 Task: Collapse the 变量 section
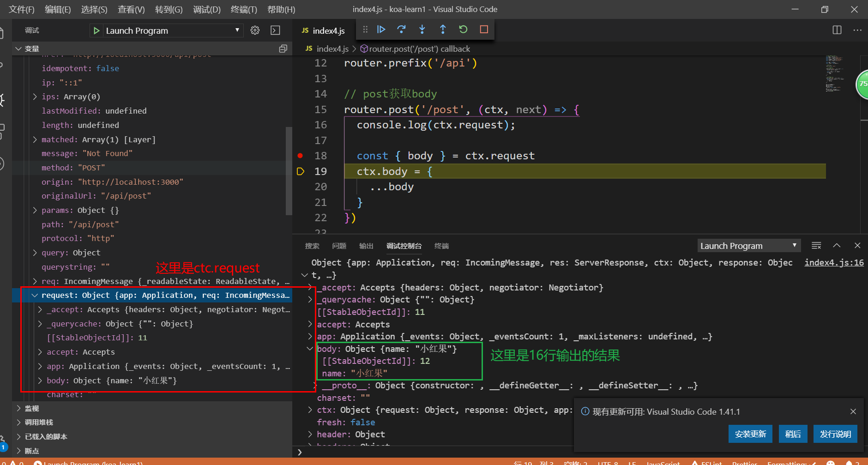(x=18, y=48)
